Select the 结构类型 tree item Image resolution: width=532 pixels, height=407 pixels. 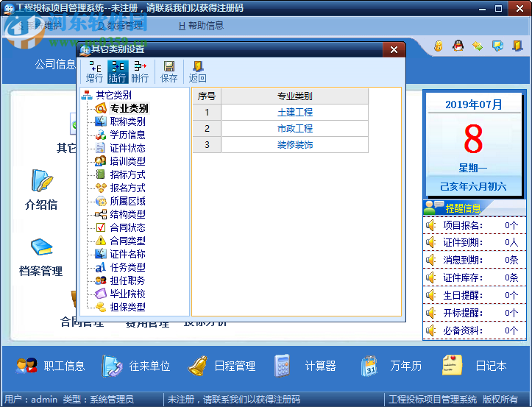pyautogui.click(x=127, y=214)
